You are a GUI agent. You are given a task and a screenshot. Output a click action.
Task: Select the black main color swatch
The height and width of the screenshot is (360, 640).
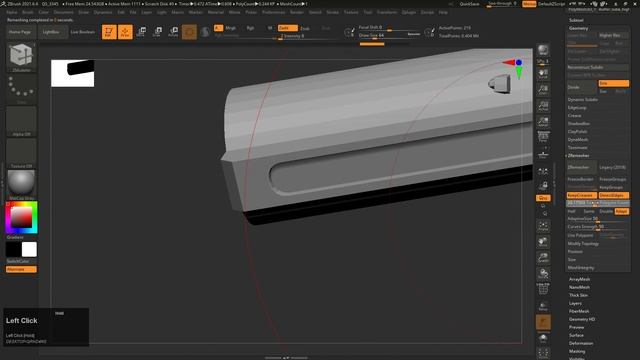(13, 249)
